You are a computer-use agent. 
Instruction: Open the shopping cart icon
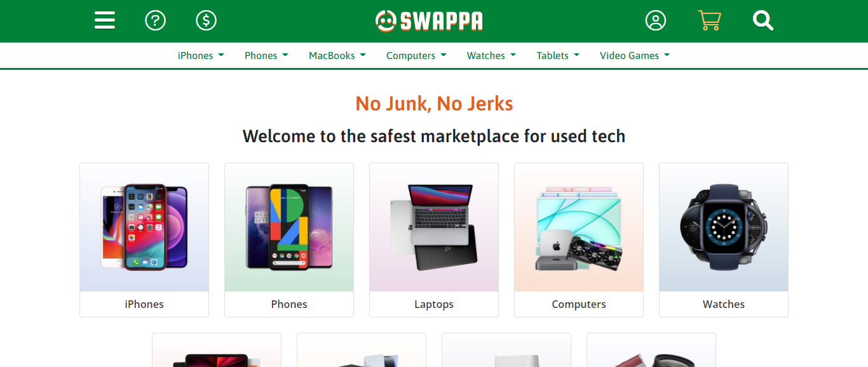709,21
